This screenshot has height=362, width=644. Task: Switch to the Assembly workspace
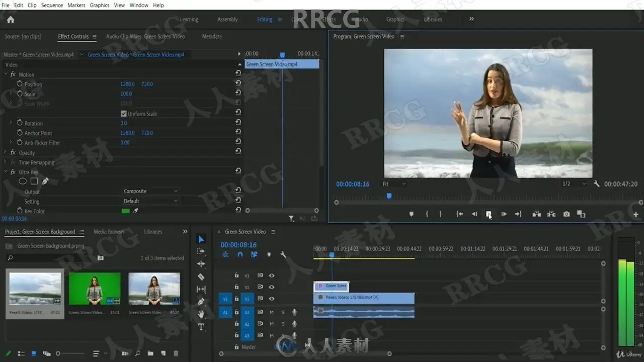pos(227,20)
